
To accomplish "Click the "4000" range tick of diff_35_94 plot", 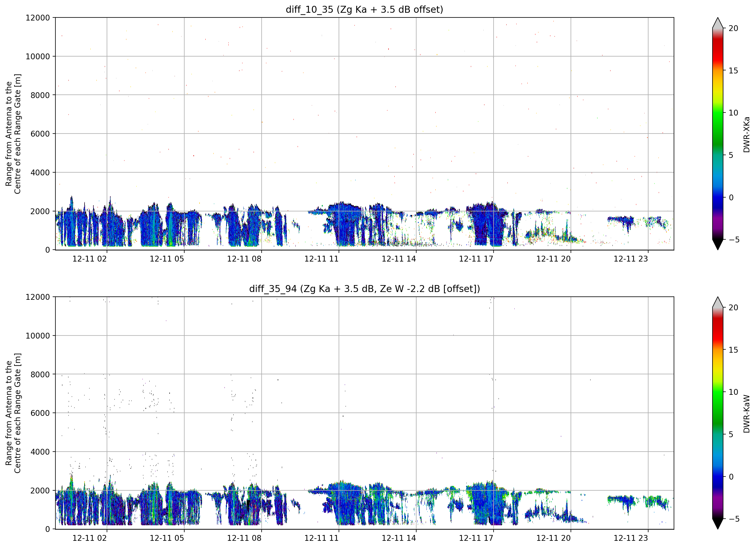I will [x=40, y=452].
